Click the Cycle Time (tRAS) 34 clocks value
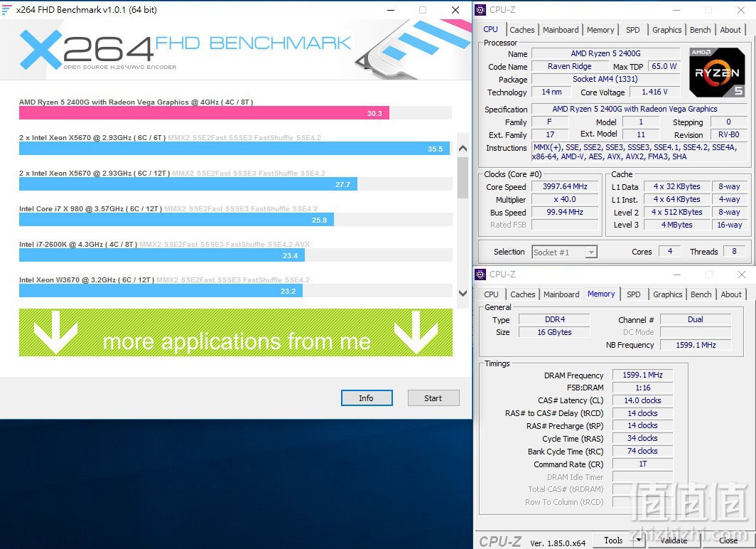 click(x=642, y=438)
